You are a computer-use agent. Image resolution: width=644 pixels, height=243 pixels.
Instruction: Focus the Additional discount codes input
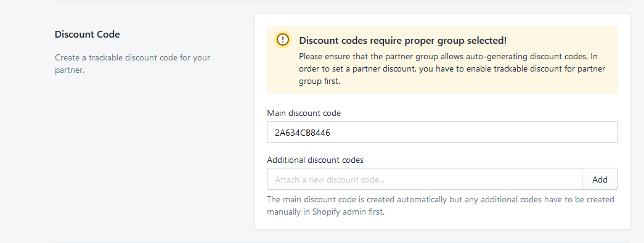coord(424,179)
